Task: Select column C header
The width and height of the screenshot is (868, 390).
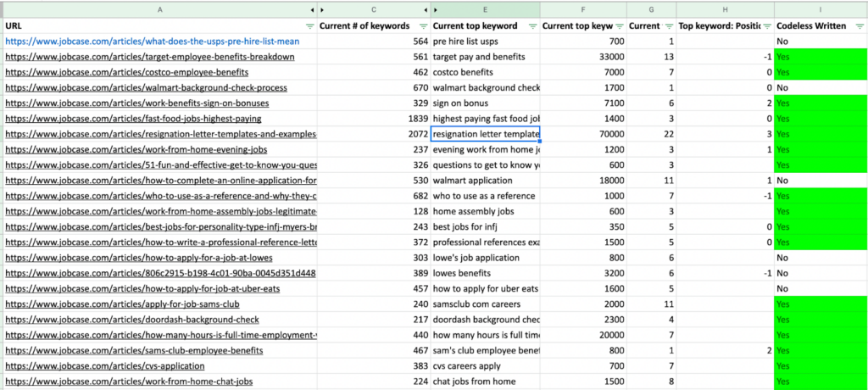Action: click(x=374, y=10)
